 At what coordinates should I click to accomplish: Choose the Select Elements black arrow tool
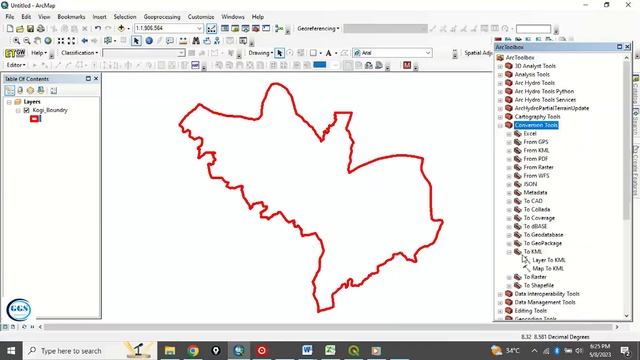tap(136, 41)
